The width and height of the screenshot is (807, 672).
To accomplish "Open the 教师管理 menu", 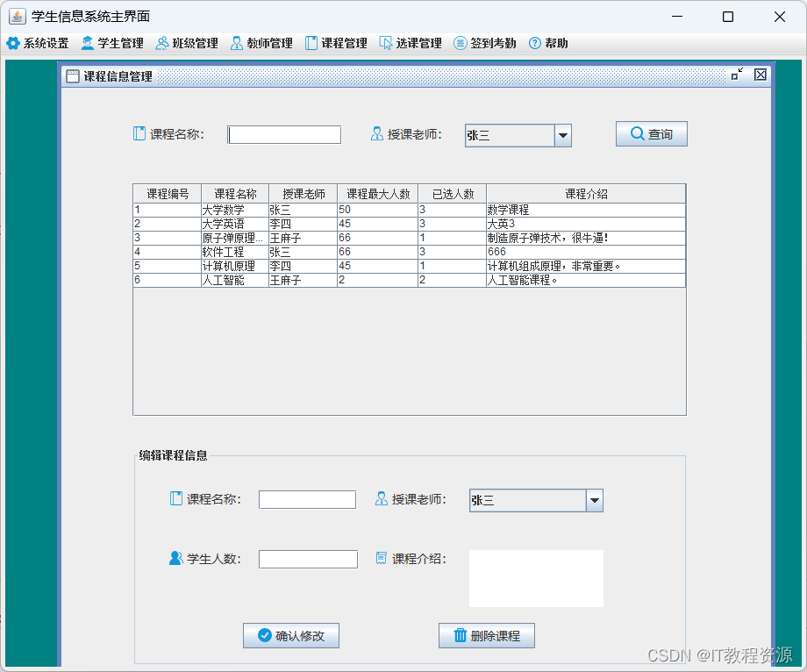I will pos(262,43).
